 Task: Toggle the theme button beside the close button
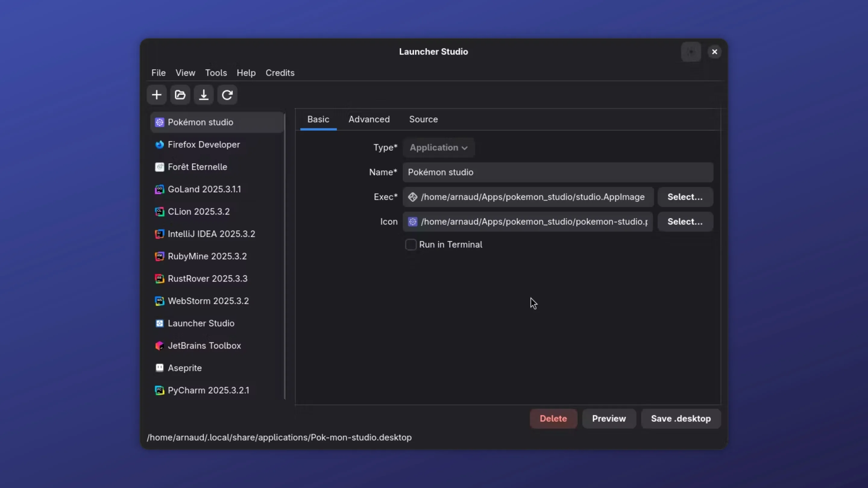tap(691, 52)
